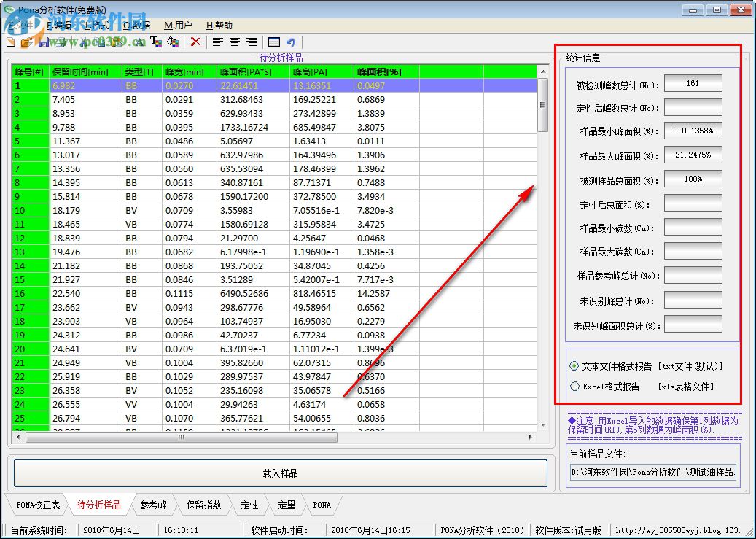
Task: Click the 被测样品总面积 field showing 100%
Action: point(693,179)
